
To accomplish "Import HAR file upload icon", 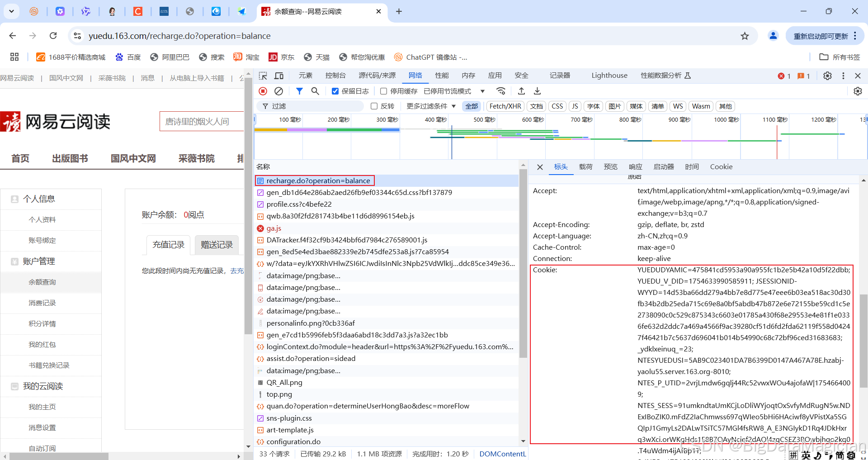I will (521, 91).
